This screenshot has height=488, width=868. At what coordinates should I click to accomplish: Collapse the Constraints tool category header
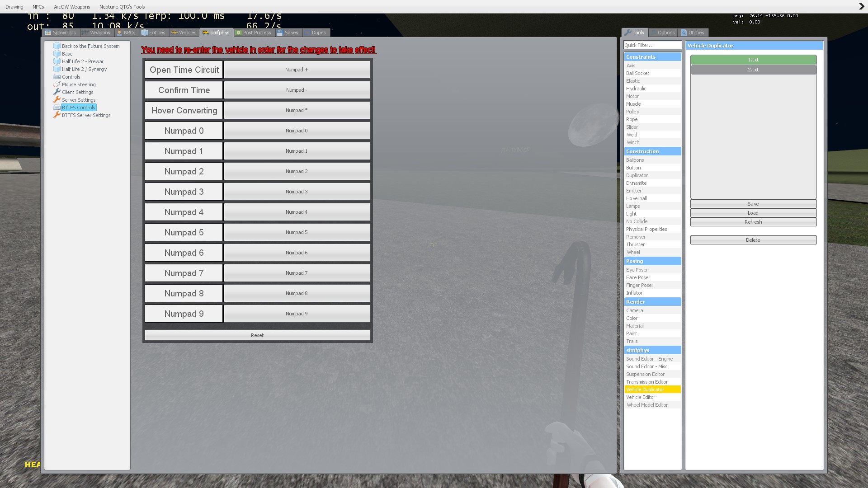coord(652,57)
